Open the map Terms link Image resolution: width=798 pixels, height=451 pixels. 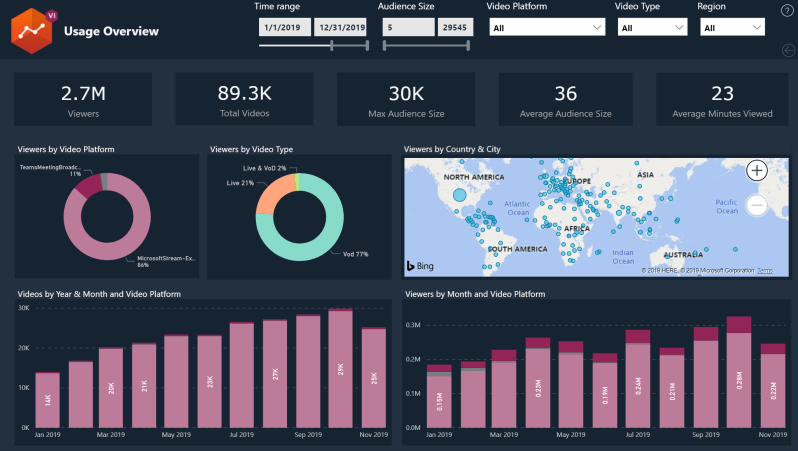pyautogui.click(x=765, y=271)
